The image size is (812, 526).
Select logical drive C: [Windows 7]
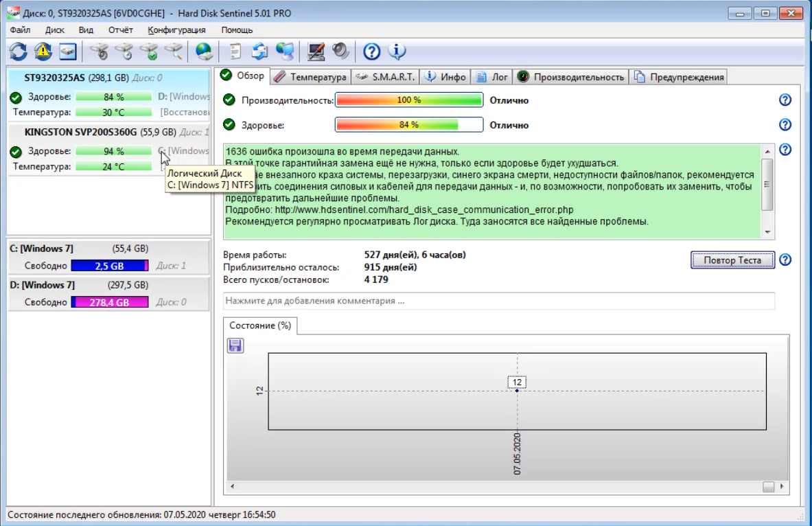coord(108,258)
